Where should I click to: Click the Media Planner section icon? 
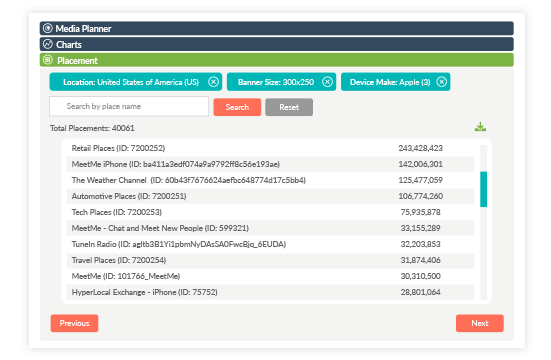pyautogui.click(x=48, y=28)
